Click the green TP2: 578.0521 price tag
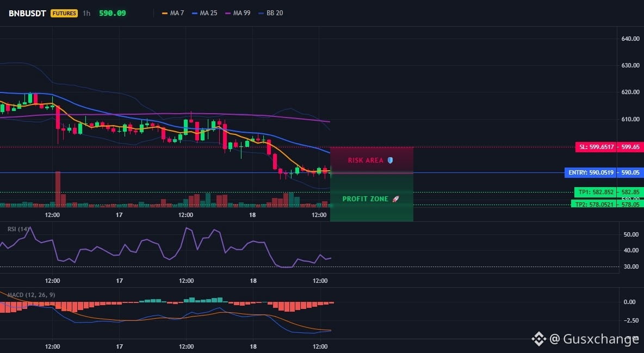This screenshot has height=353, width=644. [x=593, y=204]
